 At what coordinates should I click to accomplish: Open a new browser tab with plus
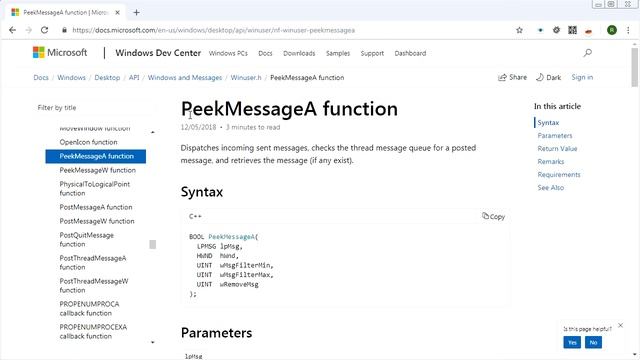point(136,13)
